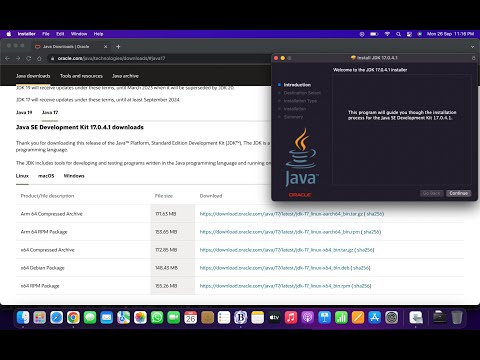Open the Java downloads navigation link
The width and height of the screenshot is (480, 360).
tap(33, 76)
